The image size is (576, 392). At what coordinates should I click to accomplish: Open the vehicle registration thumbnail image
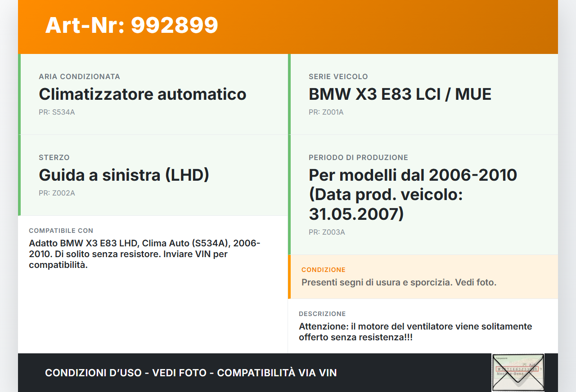(x=518, y=373)
